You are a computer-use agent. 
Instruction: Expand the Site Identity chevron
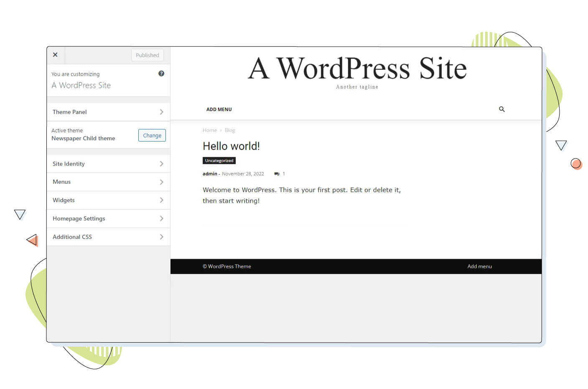[x=161, y=164]
